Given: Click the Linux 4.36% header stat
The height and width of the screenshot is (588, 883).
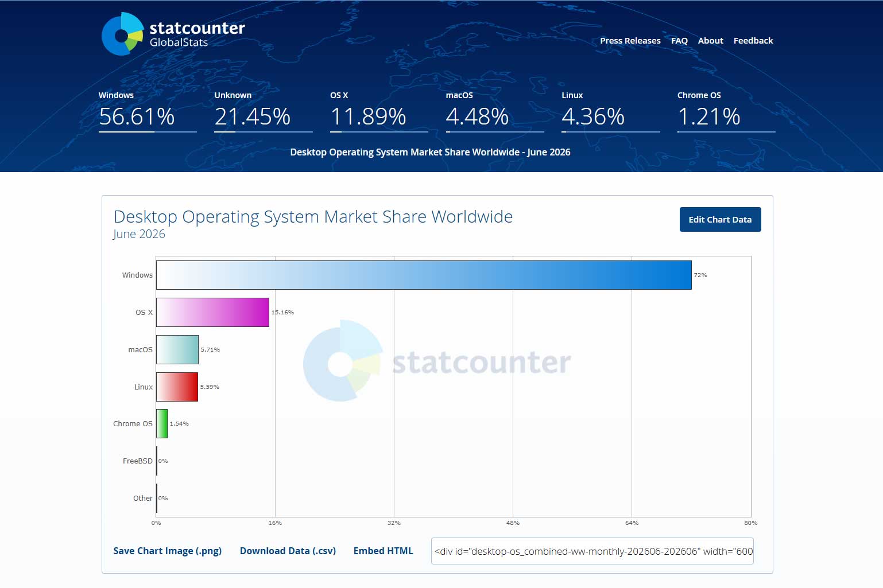Looking at the screenshot, I should tap(610, 111).
